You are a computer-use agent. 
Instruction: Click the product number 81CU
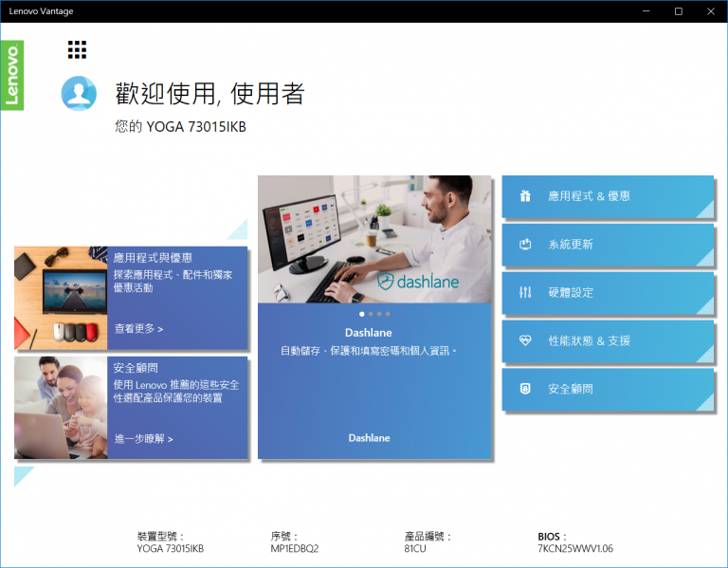coord(415,548)
